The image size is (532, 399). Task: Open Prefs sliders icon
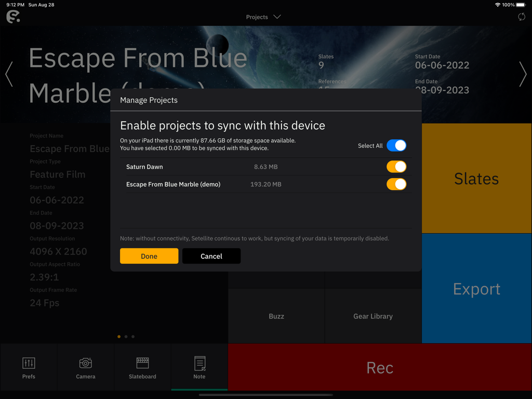point(29,363)
